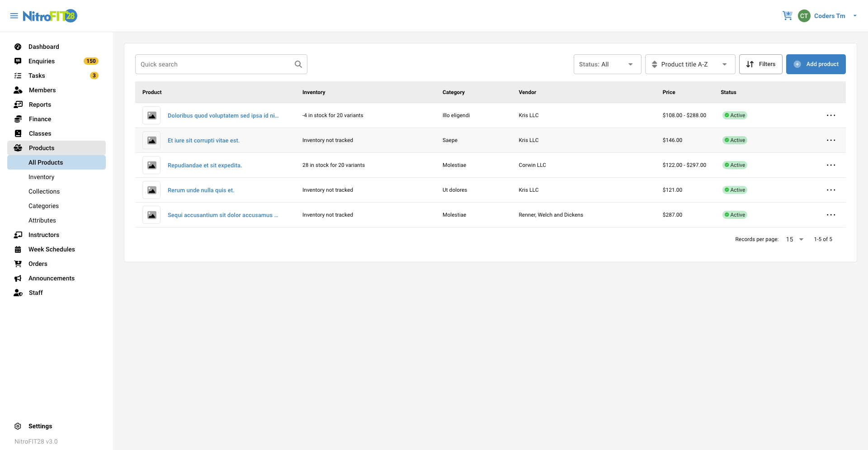
Task: Open the Repudiandae et sit expedita product link
Action: pyautogui.click(x=204, y=165)
